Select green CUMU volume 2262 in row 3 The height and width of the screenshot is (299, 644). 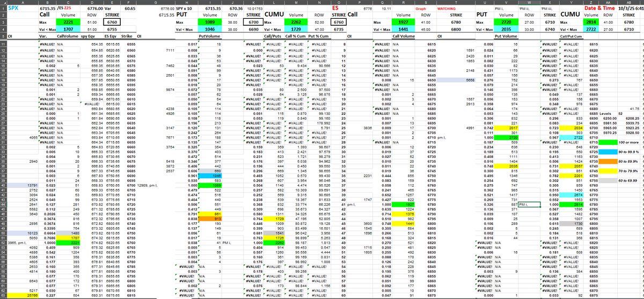(296, 23)
